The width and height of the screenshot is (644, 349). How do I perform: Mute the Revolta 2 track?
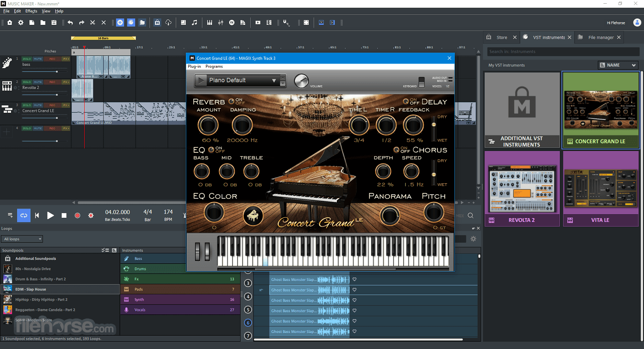point(38,82)
